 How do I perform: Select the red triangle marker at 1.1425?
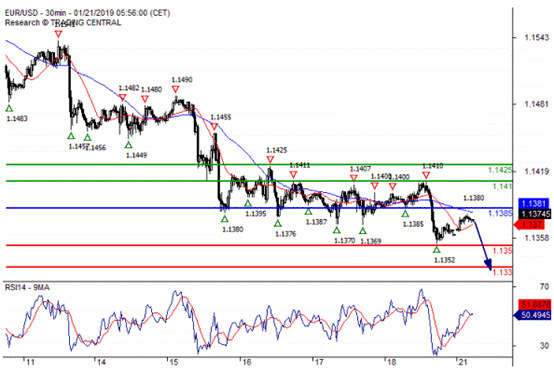click(270, 160)
